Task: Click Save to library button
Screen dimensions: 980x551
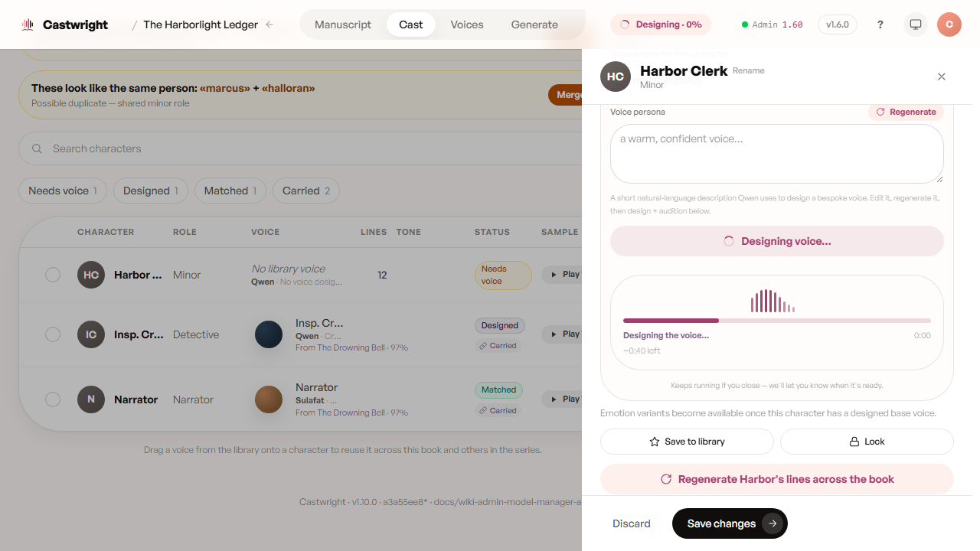Action: click(x=687, y=442)
